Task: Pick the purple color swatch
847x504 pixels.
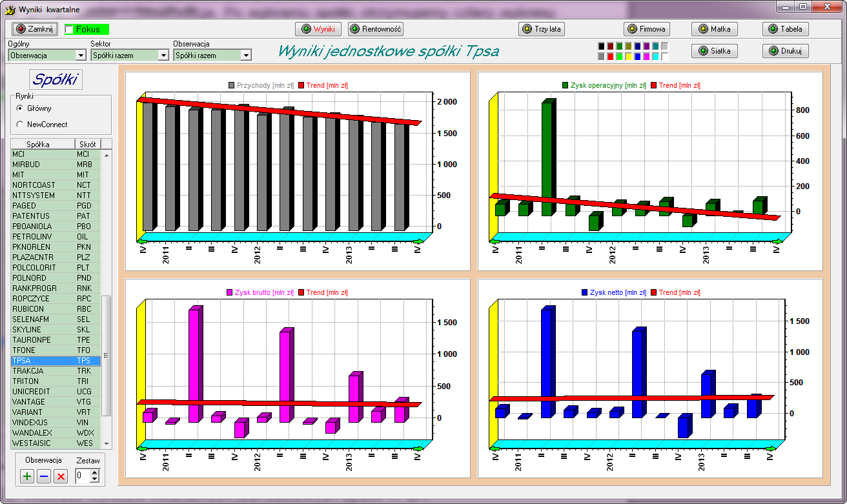Action: (x=647, y=46)
